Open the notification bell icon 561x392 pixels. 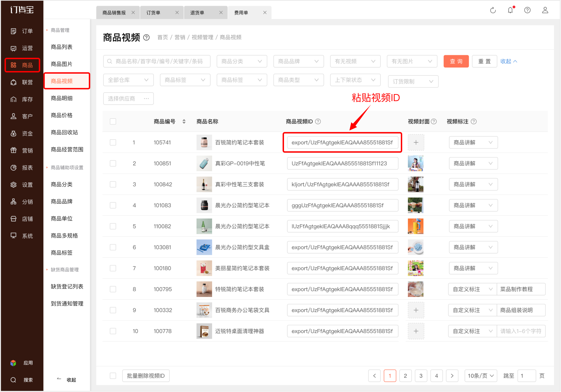[x=510, y=10]
